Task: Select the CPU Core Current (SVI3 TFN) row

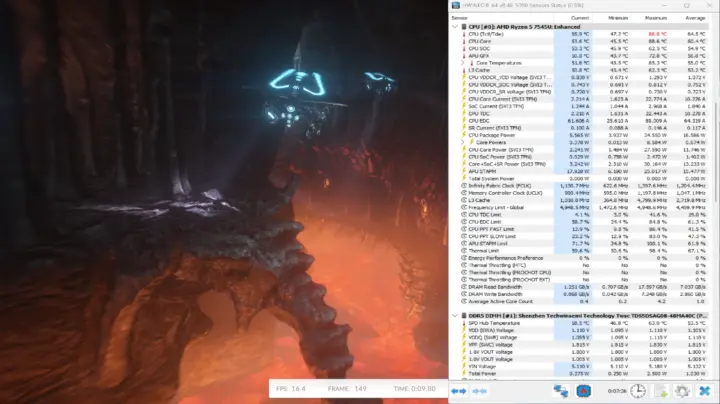Action: [579, 99]
